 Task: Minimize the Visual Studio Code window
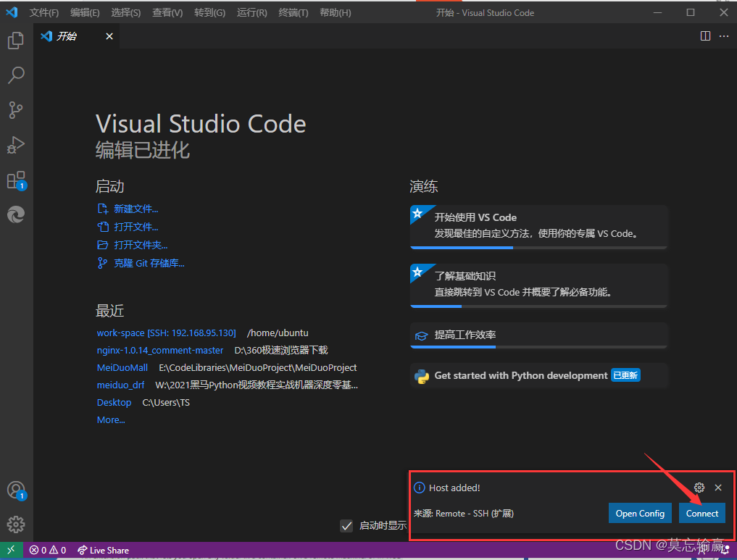pos(657,12)
